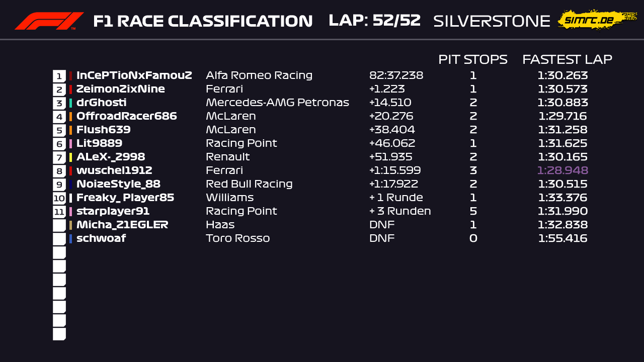Click the position 11 badge

[59, 212]
